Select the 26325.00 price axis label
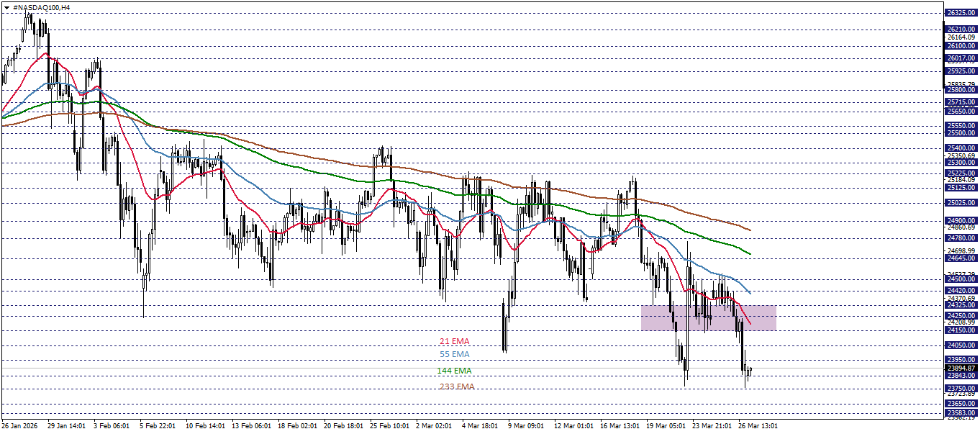Viewport: 980px width, 434px height. (x=962, y=12)
